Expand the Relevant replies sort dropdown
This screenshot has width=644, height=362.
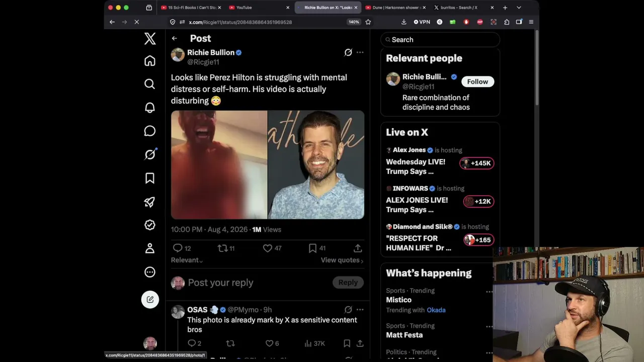pos(187,260)
